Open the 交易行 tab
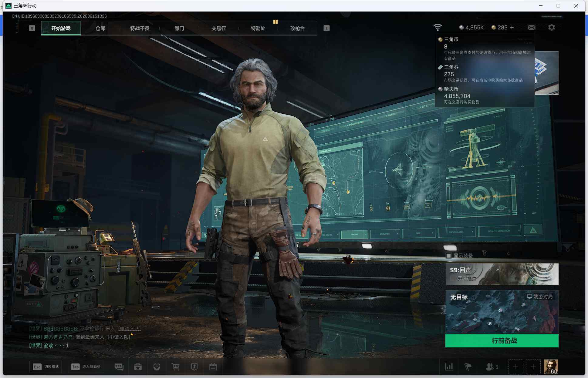 pyautogui.click(x=219, y=28)
